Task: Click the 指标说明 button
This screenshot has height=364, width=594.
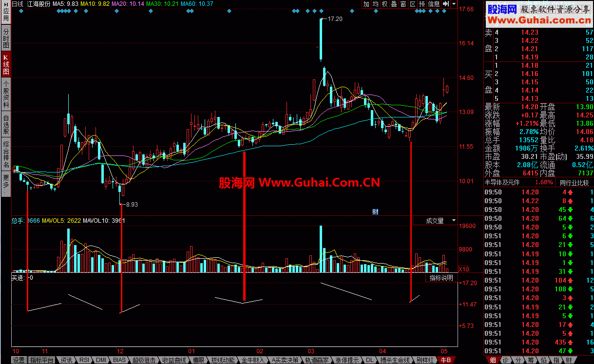Action: (x=441, y=278)
